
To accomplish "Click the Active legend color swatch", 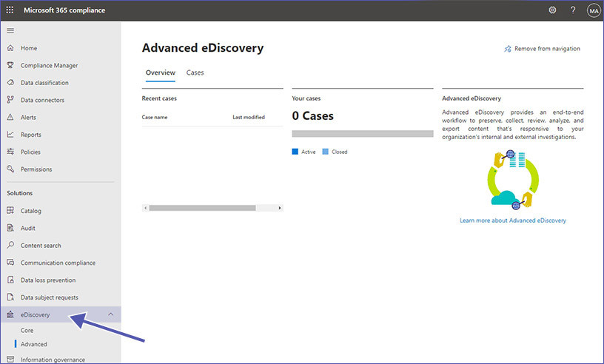I will point(295,152).
